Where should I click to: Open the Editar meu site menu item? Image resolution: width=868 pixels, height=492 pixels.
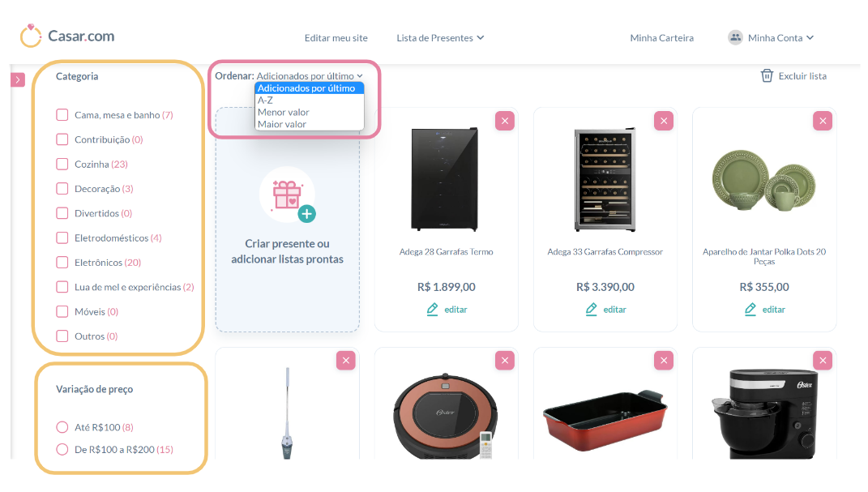coord(336,37)
